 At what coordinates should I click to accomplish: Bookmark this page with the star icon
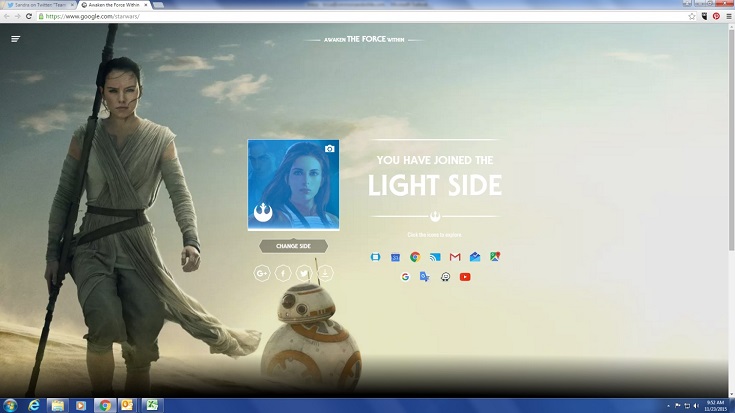[692, 16]
